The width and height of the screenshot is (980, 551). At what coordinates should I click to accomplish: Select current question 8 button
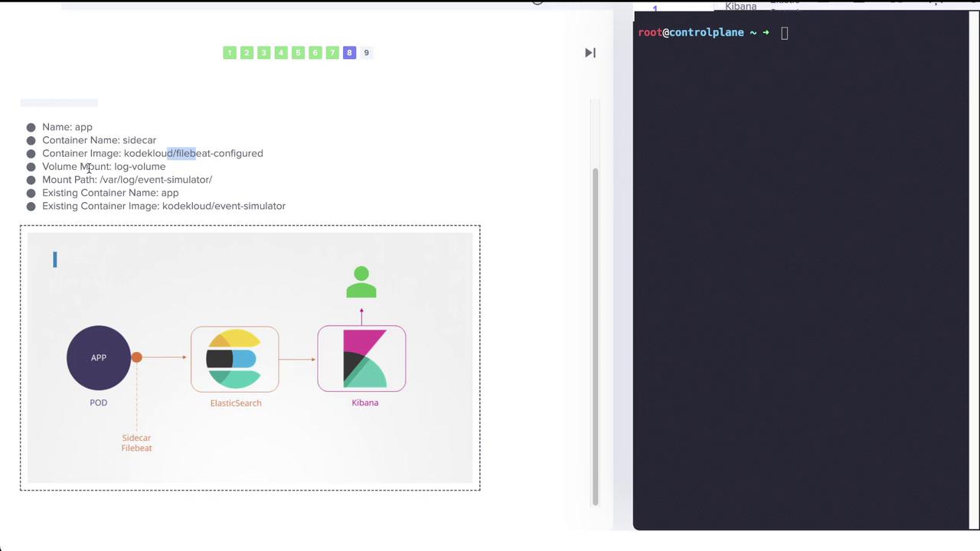(x=349, y=53)
